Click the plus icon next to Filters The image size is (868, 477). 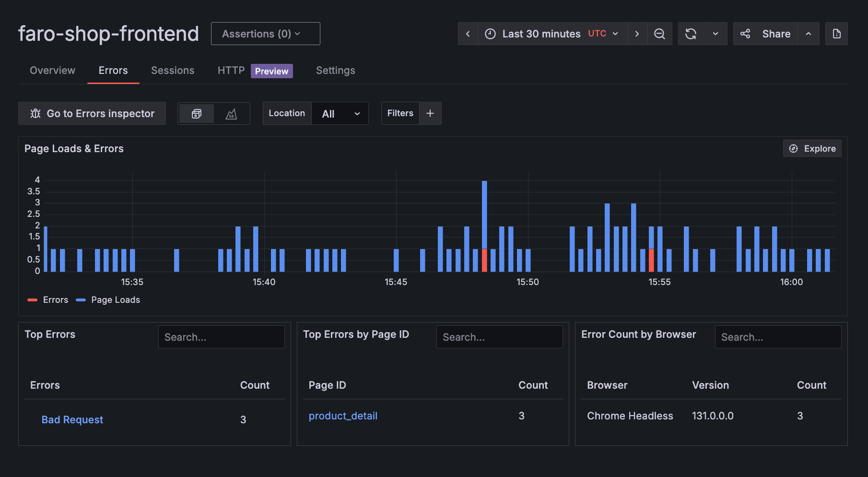[x=430, y=113]
